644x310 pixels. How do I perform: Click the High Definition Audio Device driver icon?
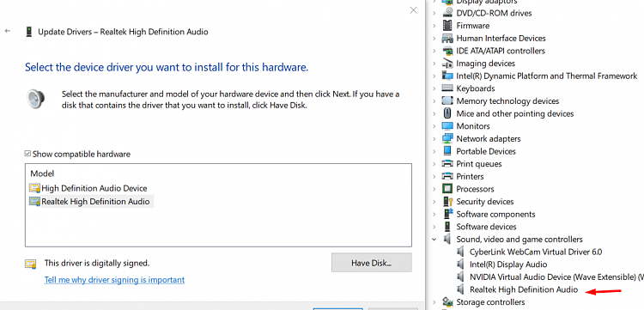pyautogui.click(x=34, y=188)
